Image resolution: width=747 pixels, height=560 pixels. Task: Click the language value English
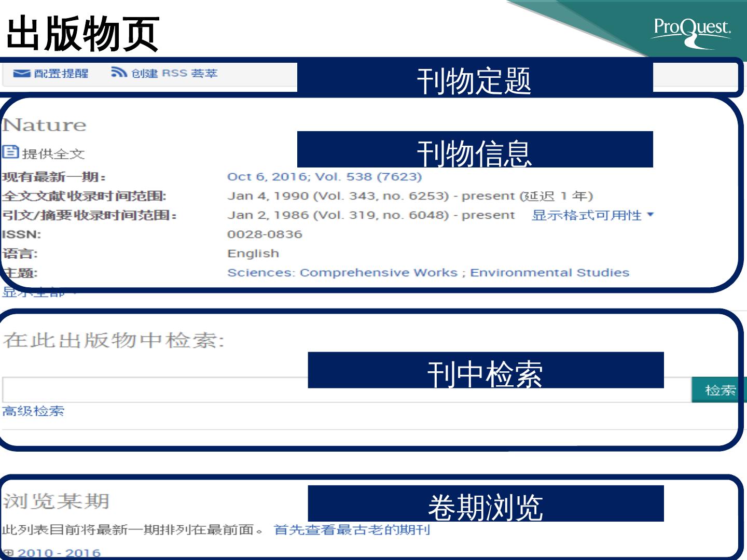(x=253, y=254)
